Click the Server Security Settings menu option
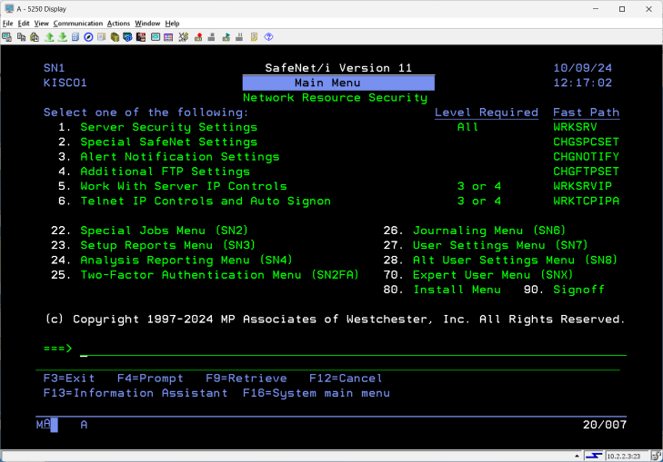Screen dimensions: 663x462 [x=169, y=127]
